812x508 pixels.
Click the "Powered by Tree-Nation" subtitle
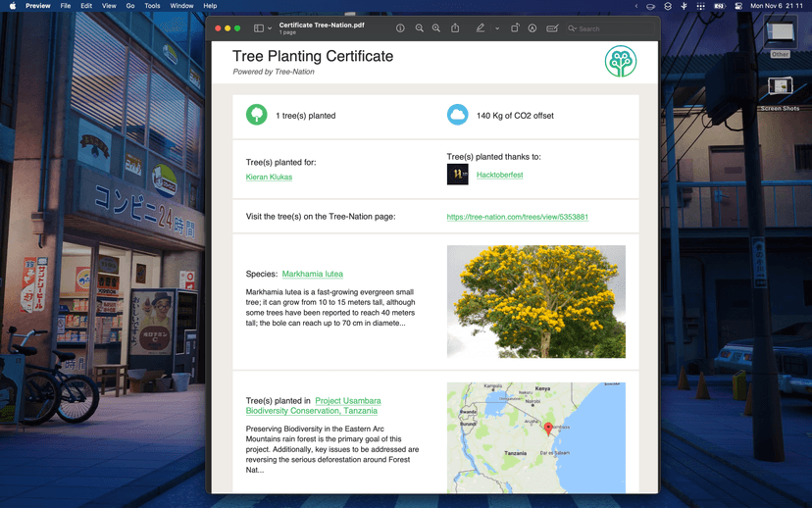point(274,72)
